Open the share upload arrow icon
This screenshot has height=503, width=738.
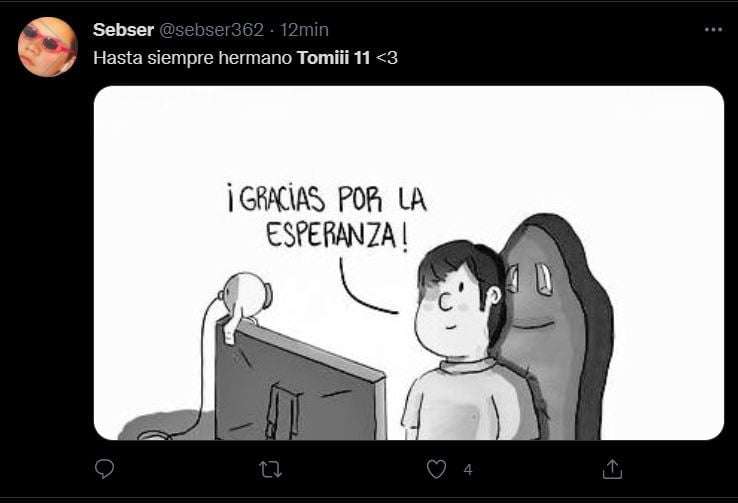pos(612,469)
